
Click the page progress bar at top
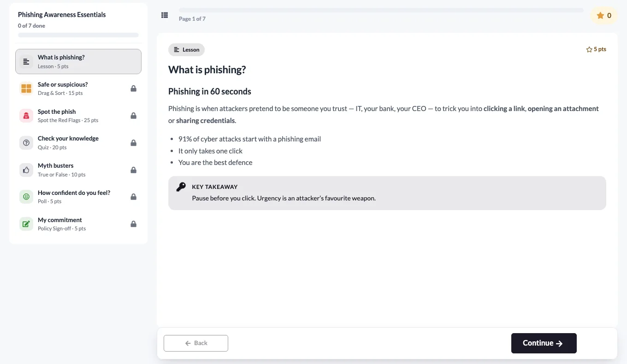point(381,10)
